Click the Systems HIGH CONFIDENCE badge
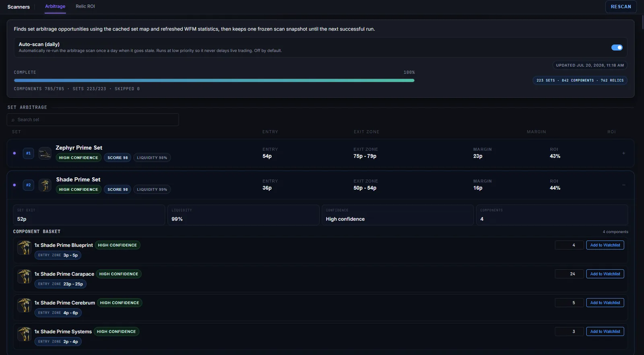This screenshot has height=355, width=644. [116, 332]
